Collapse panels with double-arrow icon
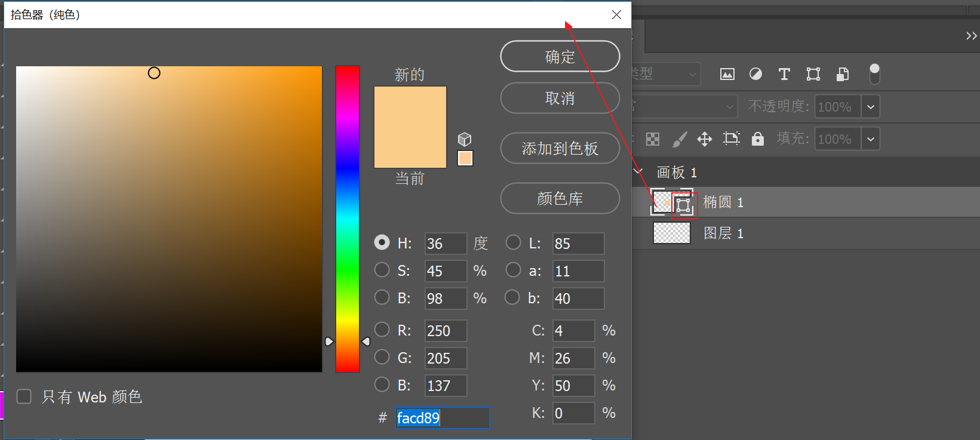Image resolution: width=980 pixels, height=440 pixels. pyautogui.click(x=972, y=36)
